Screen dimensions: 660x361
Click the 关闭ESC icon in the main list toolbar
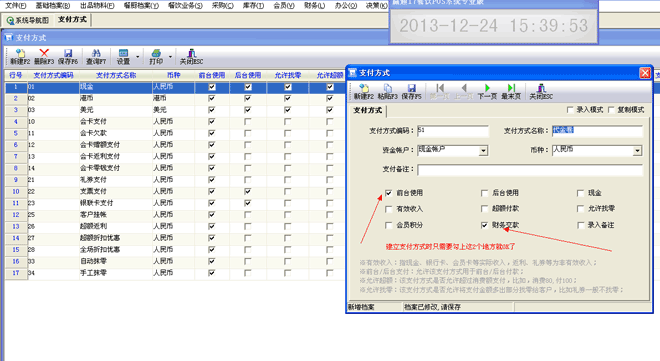point(192,56)
